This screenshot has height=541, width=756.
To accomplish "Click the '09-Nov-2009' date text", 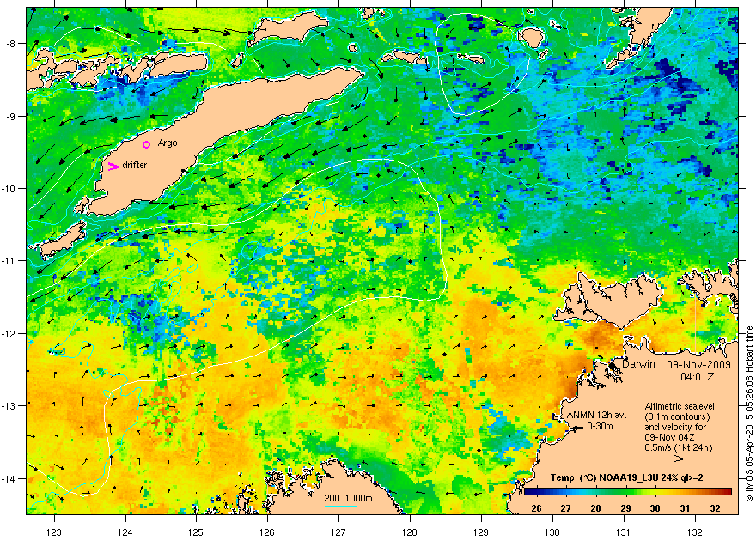I will click(x=698, y=365).
